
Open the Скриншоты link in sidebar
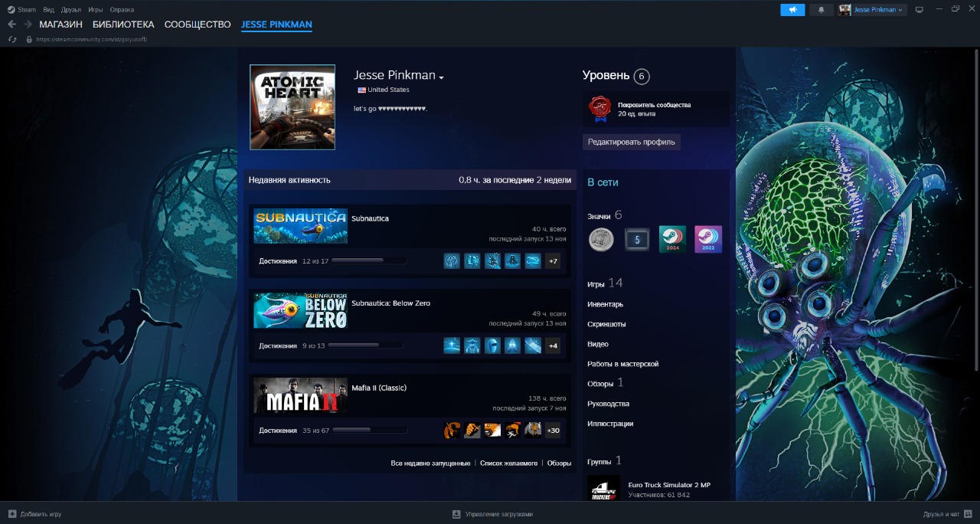click(606, 324)
